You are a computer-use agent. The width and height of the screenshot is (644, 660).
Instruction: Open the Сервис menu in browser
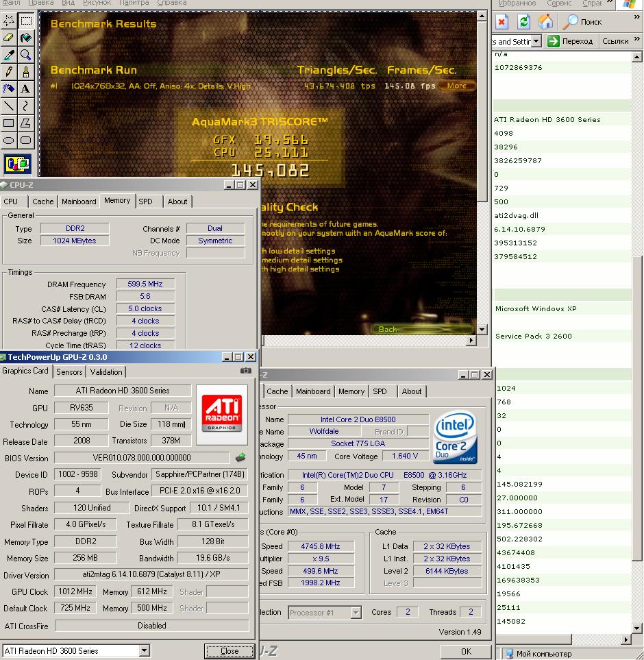(x=558, y=3)
